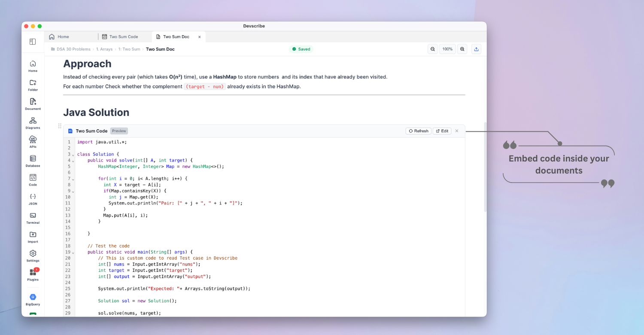
Task: Open the Database tool
Action: coord(33,161)
